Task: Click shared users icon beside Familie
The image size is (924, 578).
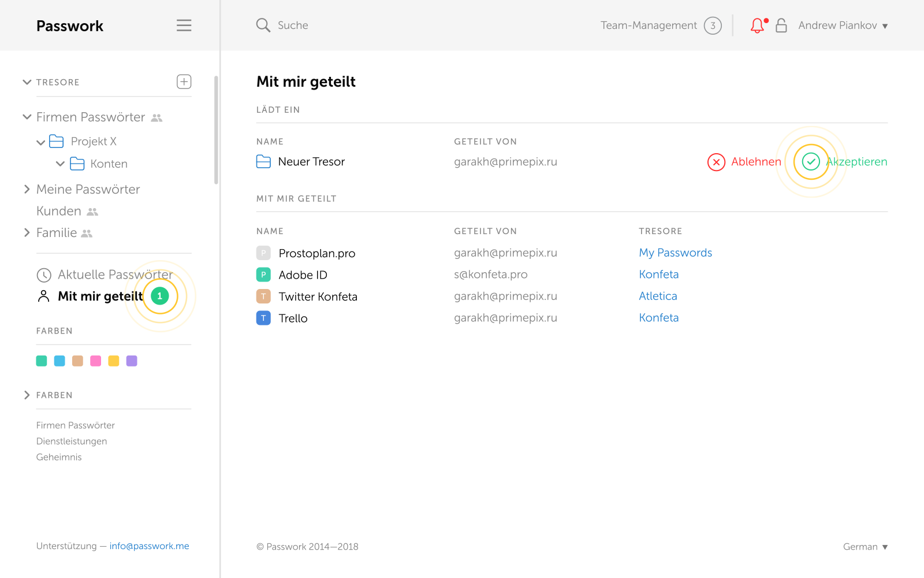Action: 87,234
